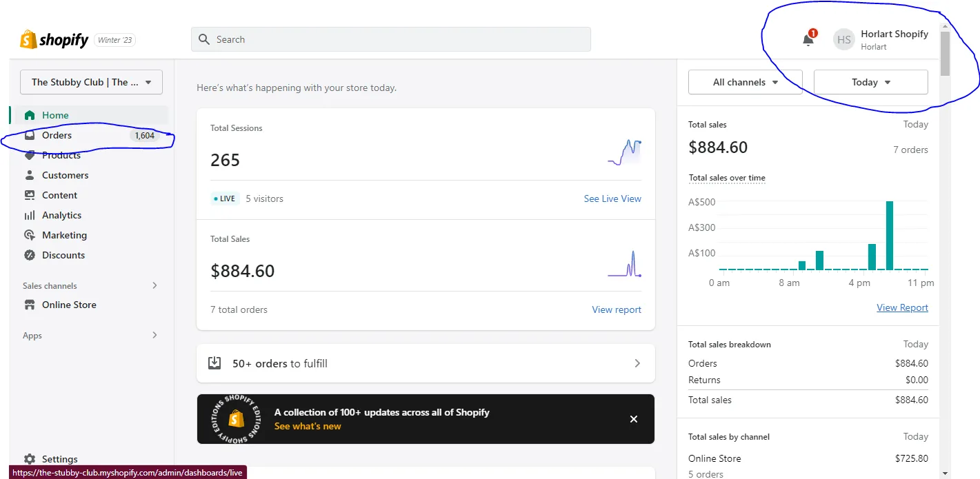This screenshot has width=980, height=479.
Task: Open View Report under sales chart
Action: pos(901,307)
